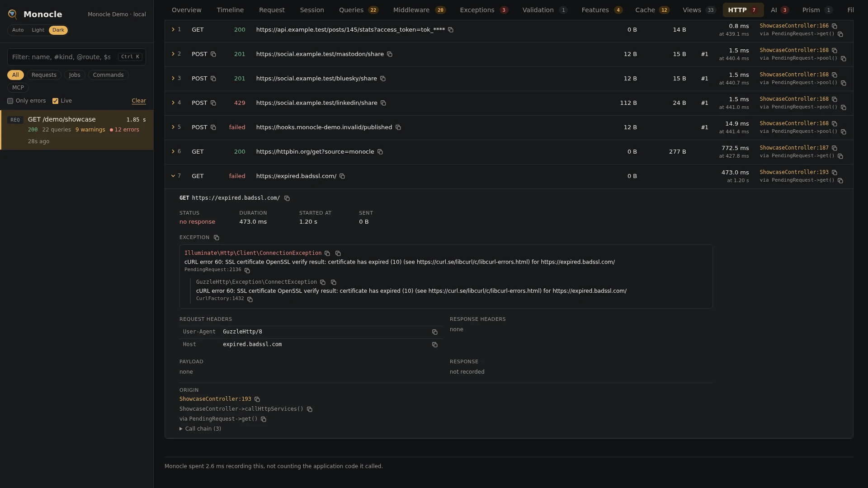
Task: Switch theme to Auto
Action: point(18,30)
